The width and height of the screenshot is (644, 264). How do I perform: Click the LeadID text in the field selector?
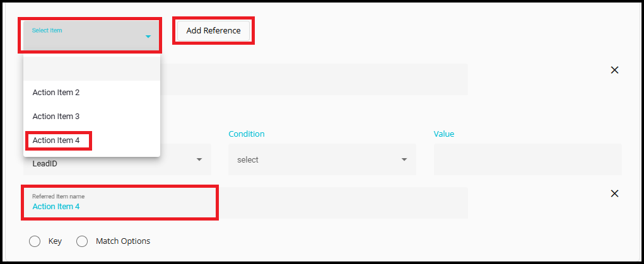pos(44,163)
